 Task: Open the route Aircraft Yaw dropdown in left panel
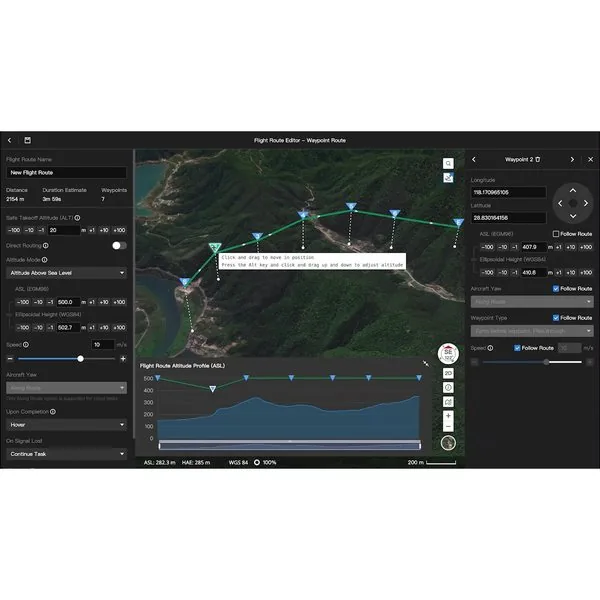[x=67, y=388]
